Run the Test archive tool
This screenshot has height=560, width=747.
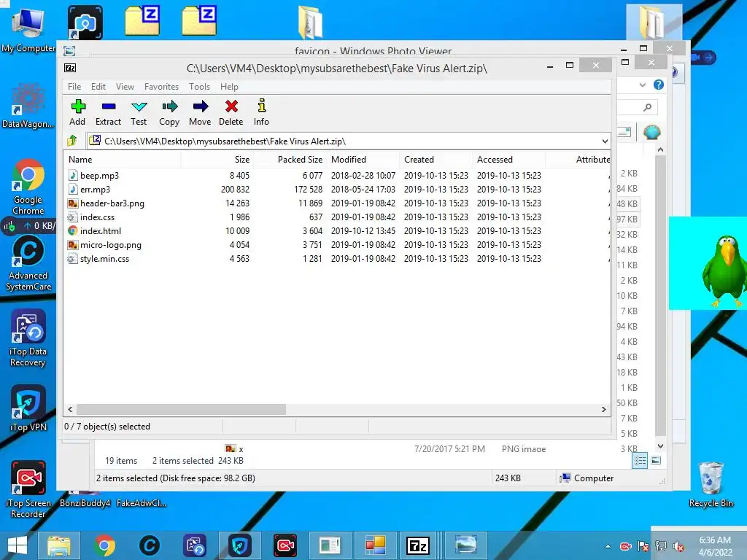pos(139,112)
